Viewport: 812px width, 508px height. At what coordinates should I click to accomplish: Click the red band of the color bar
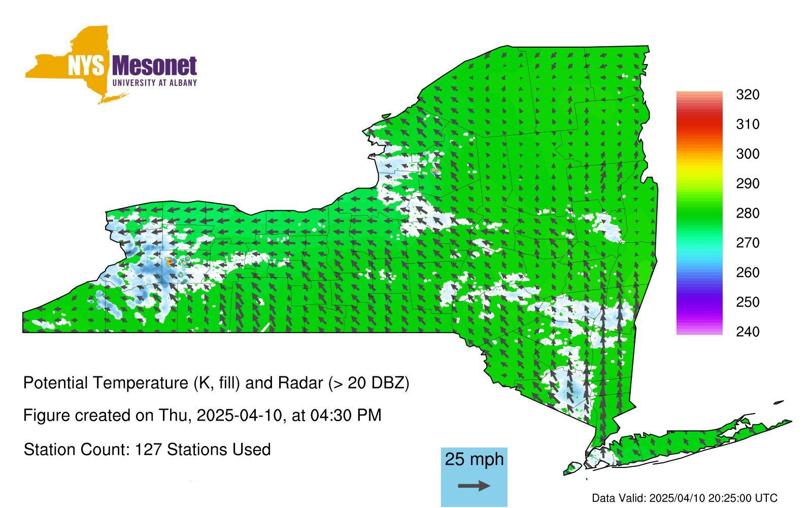(x=699, y=123)
